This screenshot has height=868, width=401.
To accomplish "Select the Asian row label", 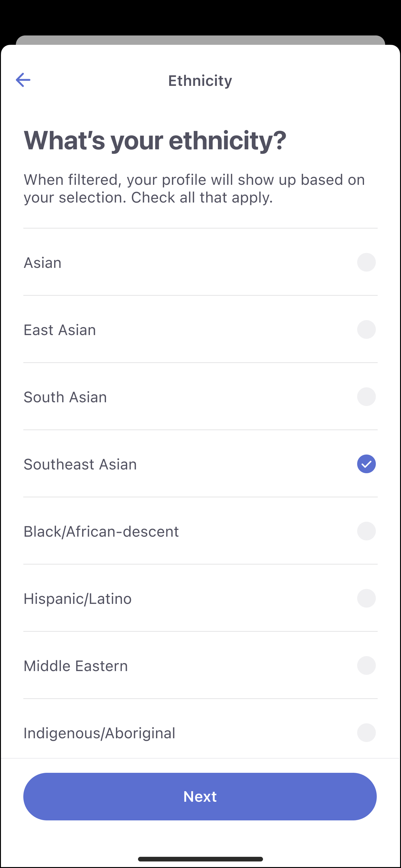I will (x=43, y=263).
